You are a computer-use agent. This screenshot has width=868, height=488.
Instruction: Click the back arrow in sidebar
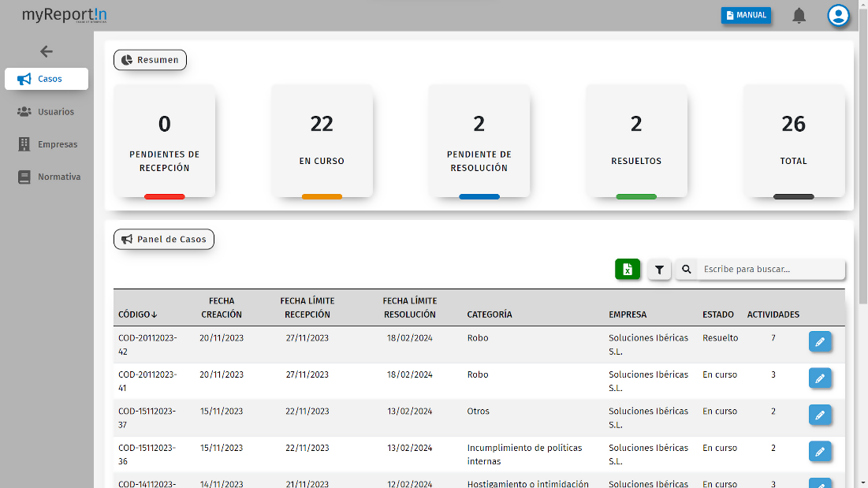47,51
